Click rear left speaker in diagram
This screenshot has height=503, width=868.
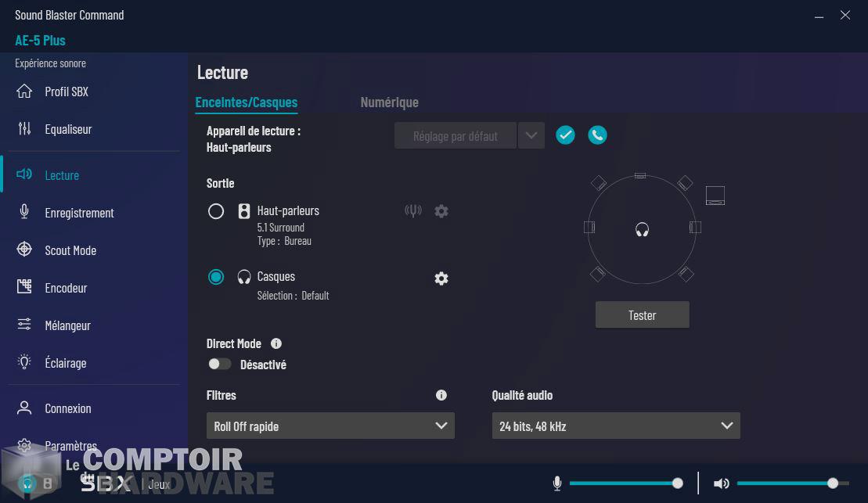tap(598, 273)
